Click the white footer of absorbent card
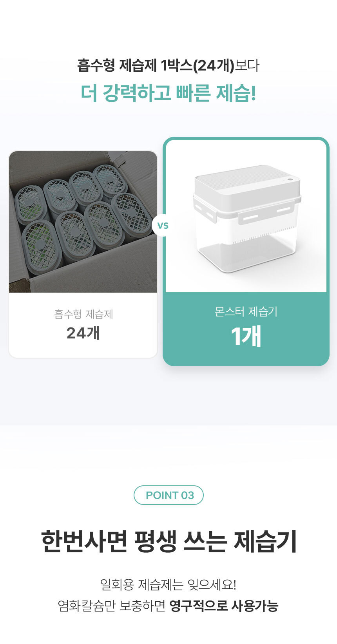Screen dimensions: 337x644 tap(83, 325)
